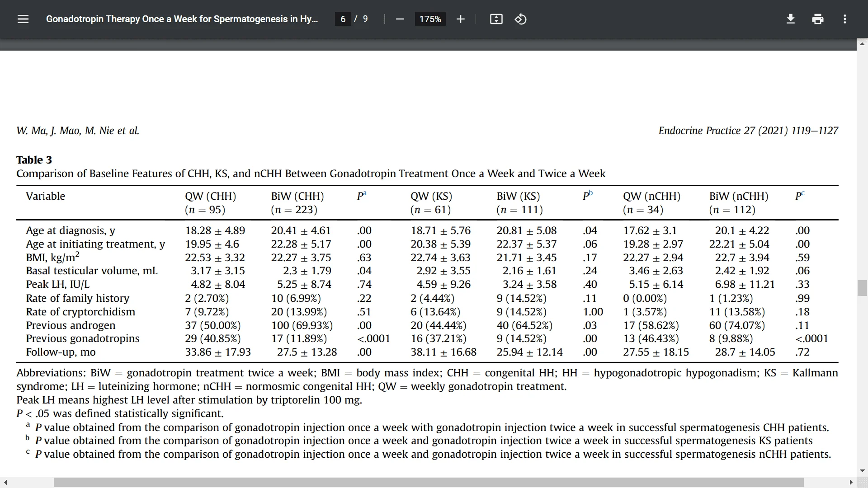The height and width of the screenshot is (488, 868).
Task: Select the 'Follow-up, mo' row label
Action: click(x=61, y=352)
